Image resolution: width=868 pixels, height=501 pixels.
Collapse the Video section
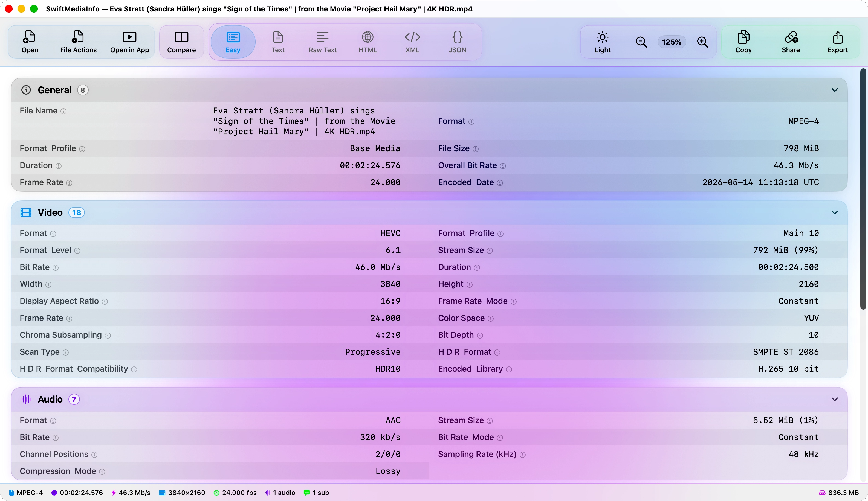coord(835,213)
